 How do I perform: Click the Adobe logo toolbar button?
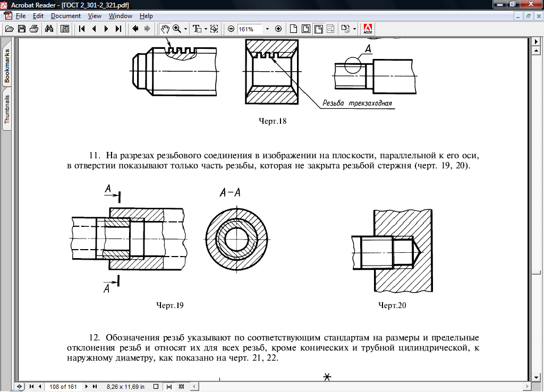point(368,29)
